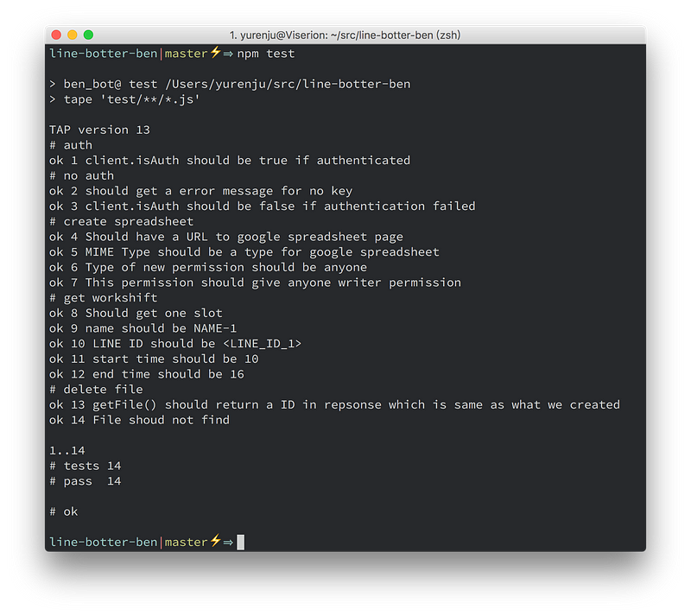Click the '# tests 14' summary line

pyautogui.click(x=85, y=466)
